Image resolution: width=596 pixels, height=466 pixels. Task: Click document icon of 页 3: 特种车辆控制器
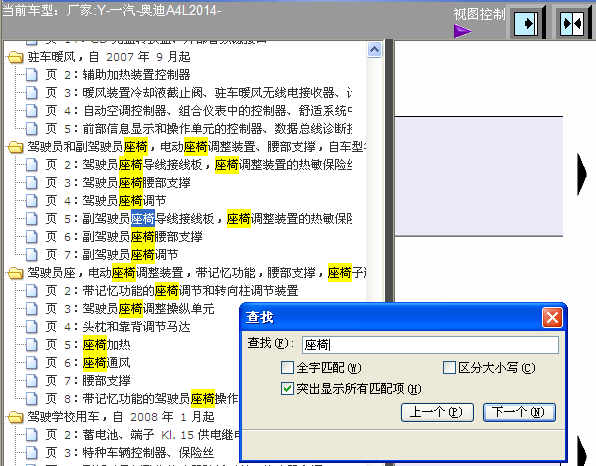click(x=32, y=453)
